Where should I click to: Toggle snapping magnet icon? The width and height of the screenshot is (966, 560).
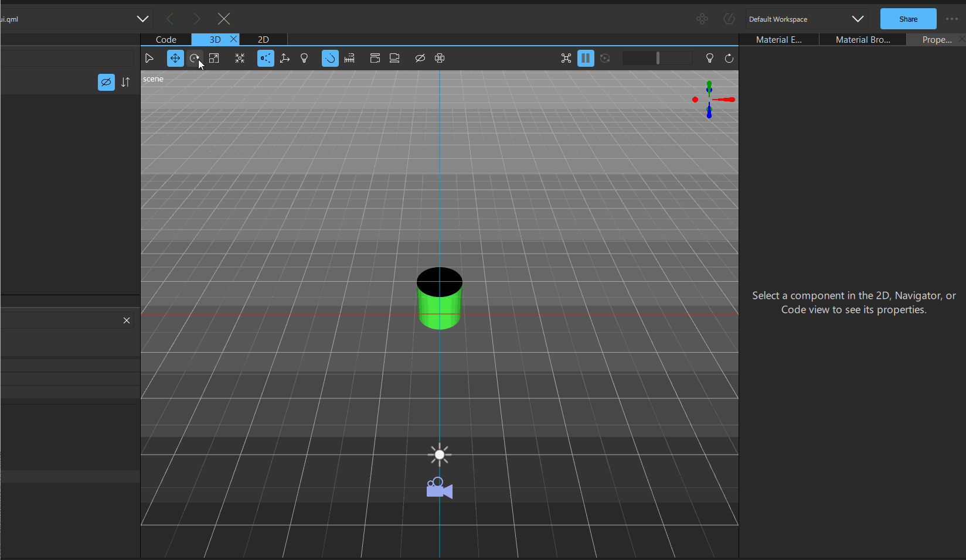(330, 58)
